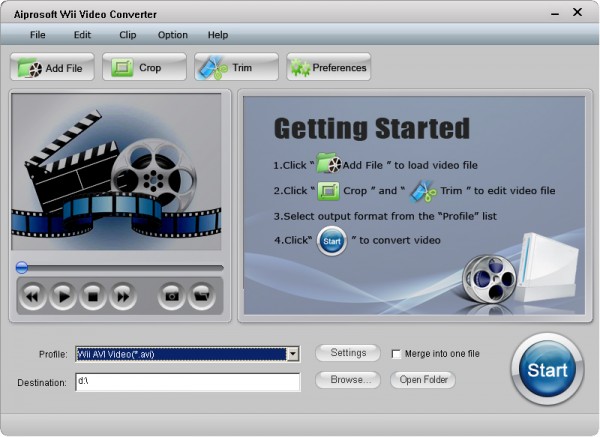This screenshot has height=437, width=600.
Task: Click the Browse button
Action: click(348, 380)
